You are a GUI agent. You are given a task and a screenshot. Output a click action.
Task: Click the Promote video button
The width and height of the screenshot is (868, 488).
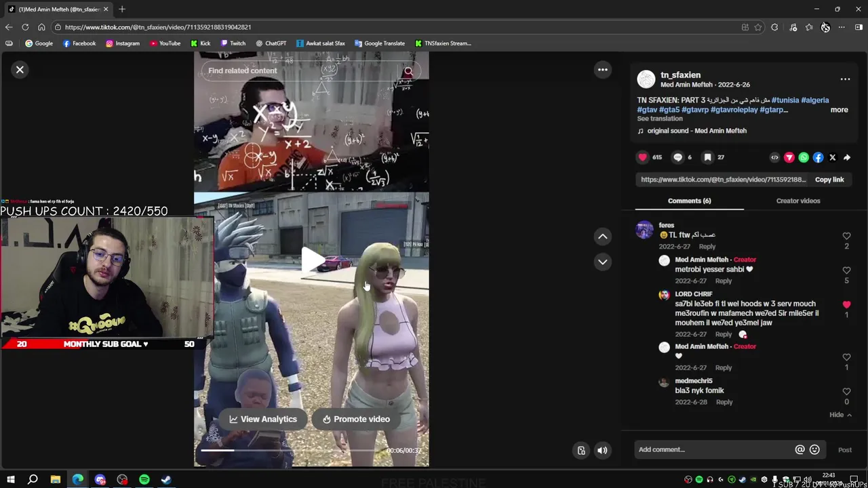click(356, 419)
